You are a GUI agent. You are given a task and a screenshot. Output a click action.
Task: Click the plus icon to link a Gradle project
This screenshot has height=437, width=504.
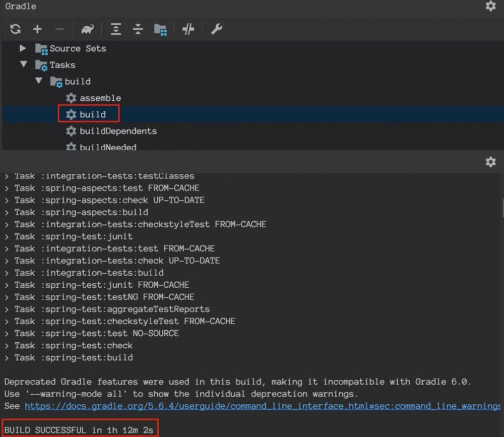(x=37, y=29)
